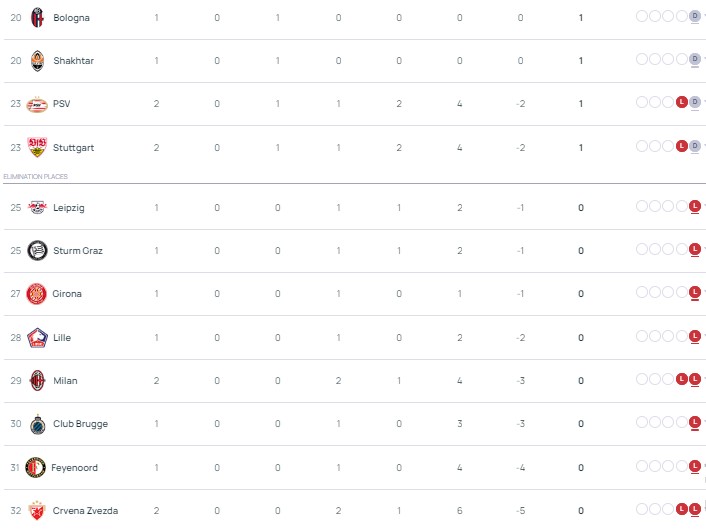Select the Sturm Graz team name

pyautogui.click(x=78, y=250)
